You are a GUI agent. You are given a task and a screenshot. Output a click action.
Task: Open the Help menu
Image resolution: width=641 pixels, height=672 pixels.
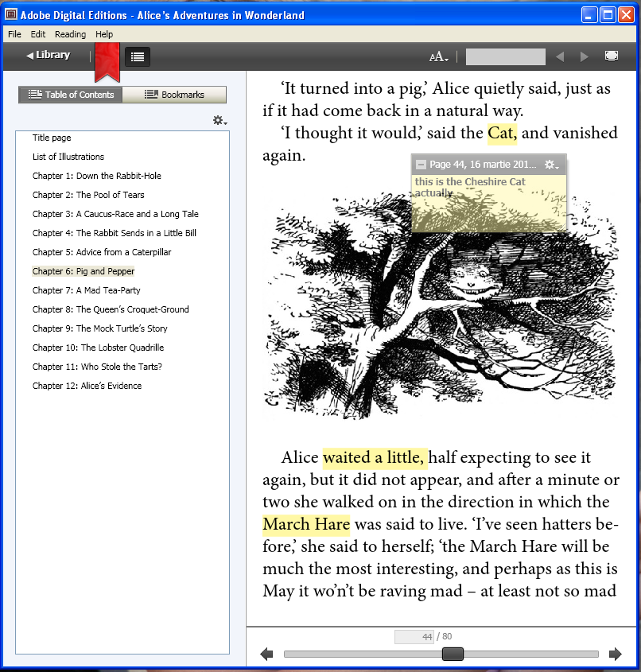click(x=104, y=34)
